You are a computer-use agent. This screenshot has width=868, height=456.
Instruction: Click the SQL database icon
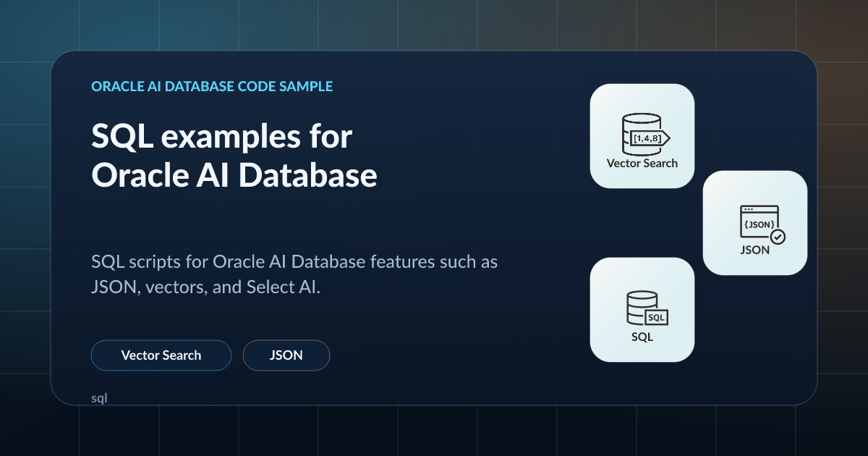646,309
